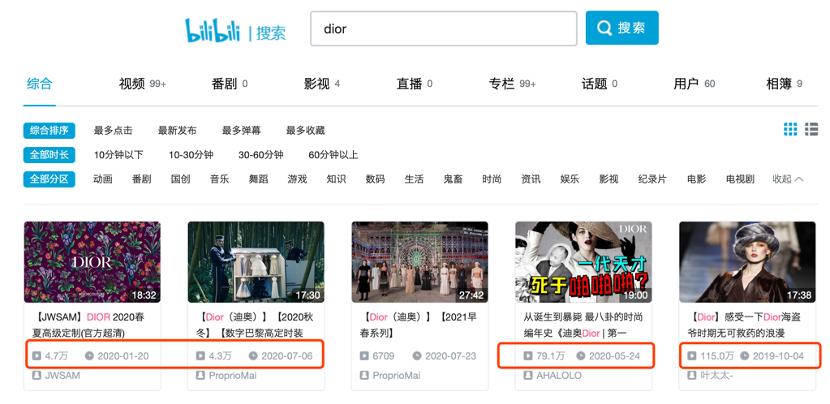Open title 【Dior（迪奥）】【2021早春系列】
830x404 pixels.
click(418, 325)
